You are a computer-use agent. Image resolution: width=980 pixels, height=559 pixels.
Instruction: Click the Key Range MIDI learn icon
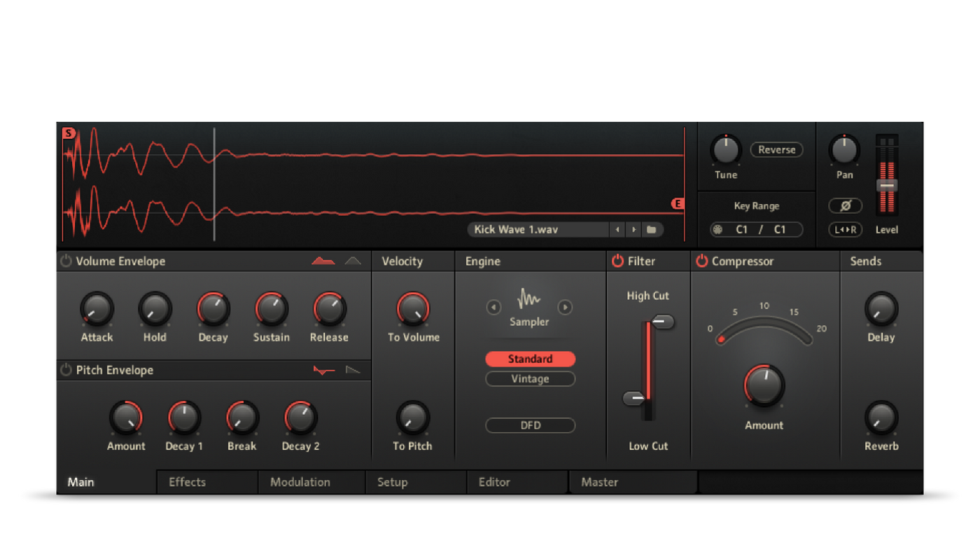717,230
